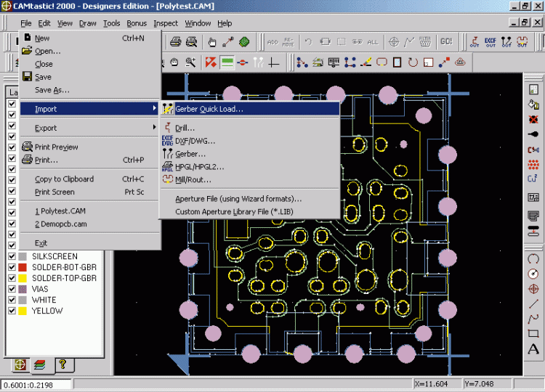This screenshot has width=545, height=392.
Task: Click the ADD toolbar button
Action: click(x=272, y=42)
